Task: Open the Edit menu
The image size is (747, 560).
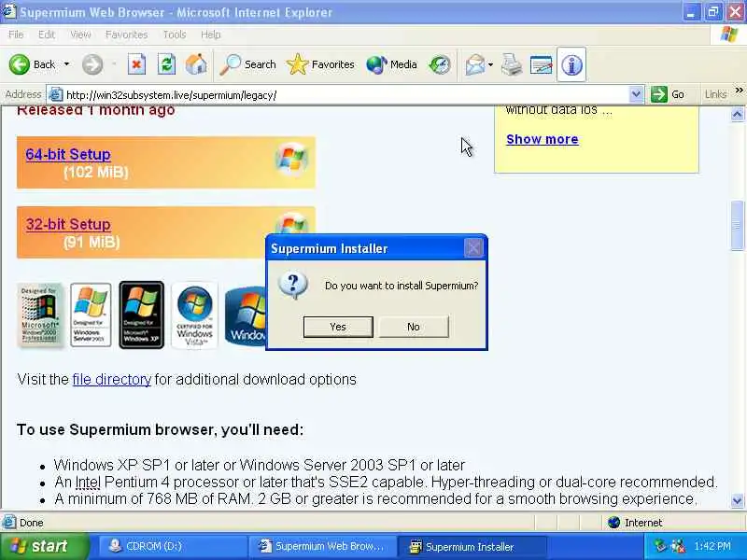Action: pos(46,35)
